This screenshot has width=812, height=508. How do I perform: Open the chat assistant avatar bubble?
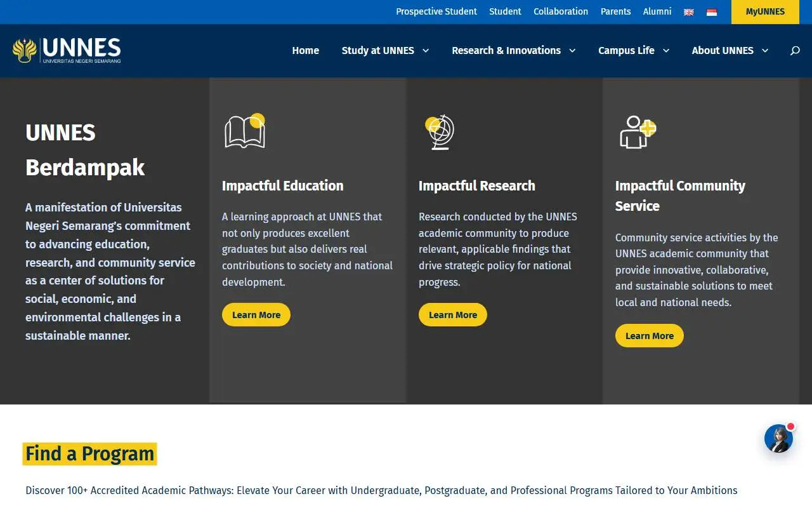tap(779, 438)
